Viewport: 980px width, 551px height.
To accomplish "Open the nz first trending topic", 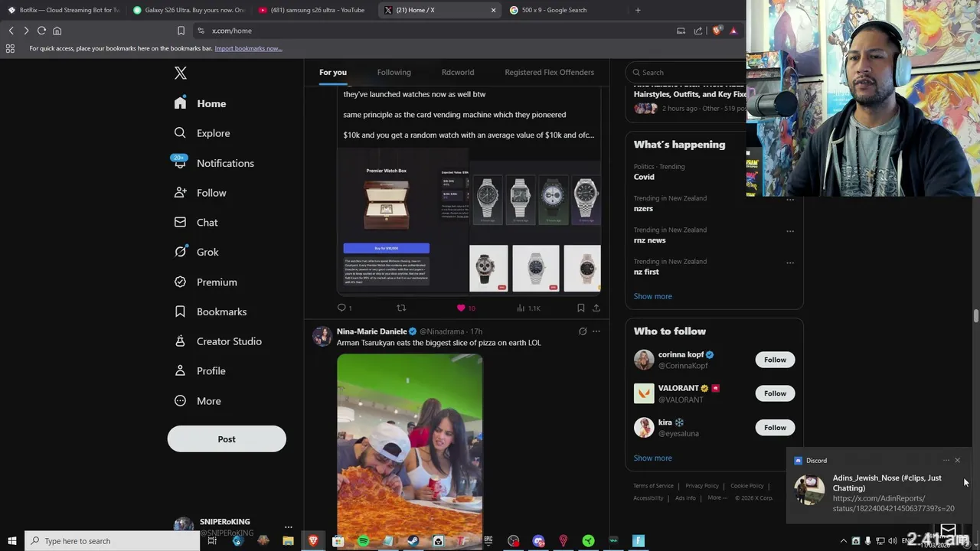I will point(646,272).
